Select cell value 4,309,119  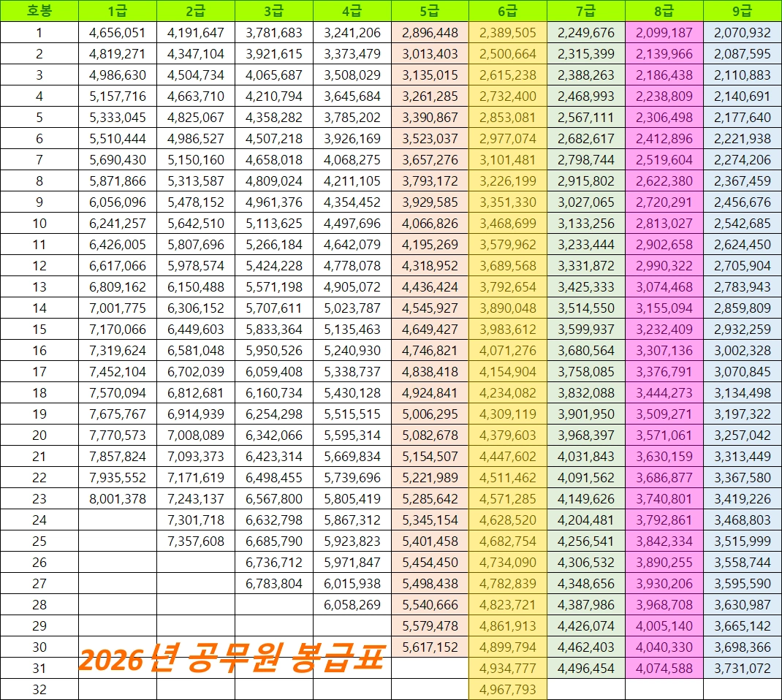click(508, 414)
